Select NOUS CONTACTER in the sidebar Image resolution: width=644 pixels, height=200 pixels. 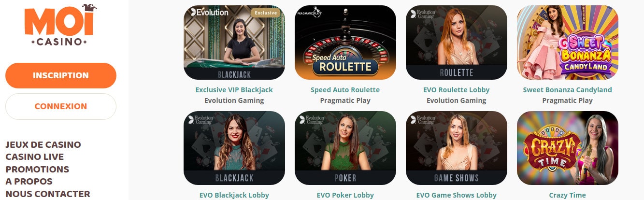[48, 194]
